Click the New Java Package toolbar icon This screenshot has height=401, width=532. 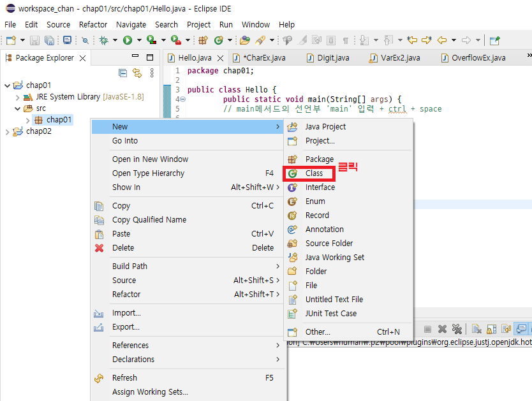pos(203,40)
